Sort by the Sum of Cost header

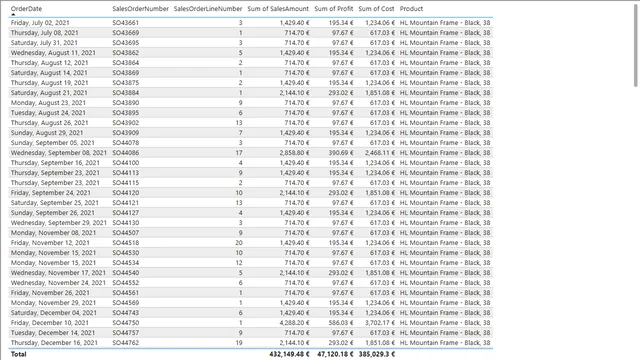pos(376,9)
